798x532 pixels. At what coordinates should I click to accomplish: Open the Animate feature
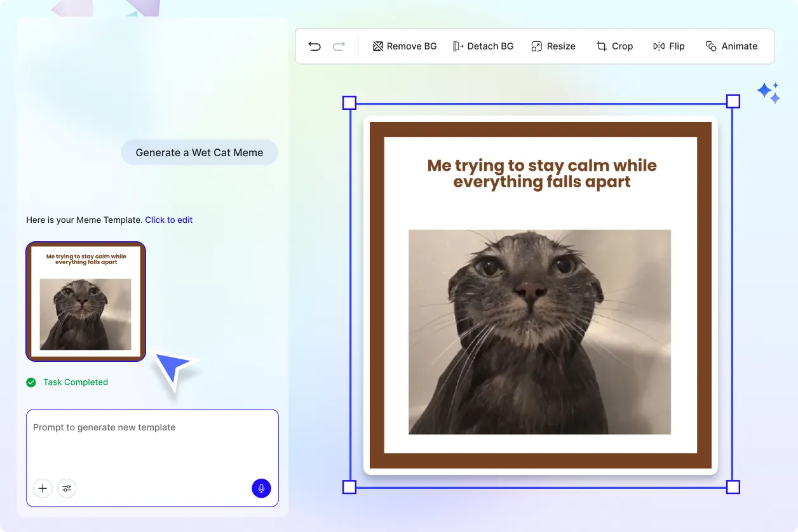(x=732, y=46)
